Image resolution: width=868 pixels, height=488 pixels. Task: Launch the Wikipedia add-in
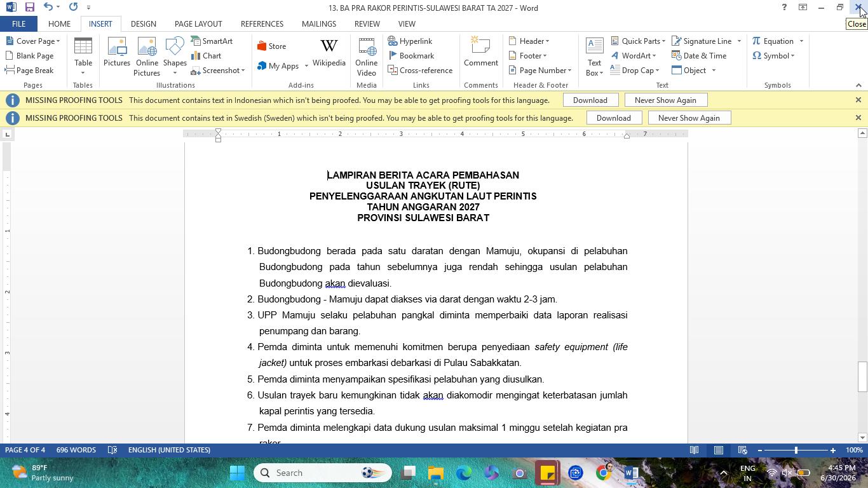(x=329, y=52)
